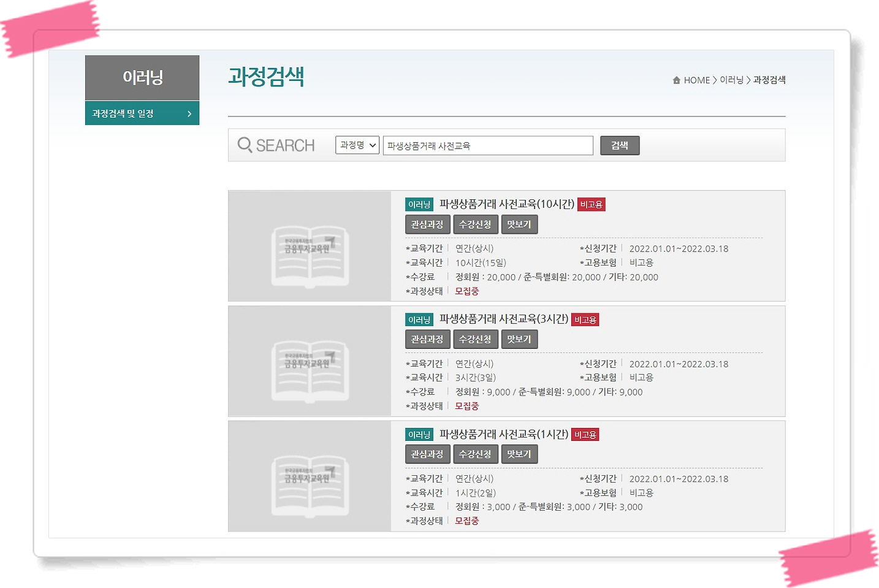
Task: Click 모집중 status of the 3시간 course
Action: click(x=467, y=406)
